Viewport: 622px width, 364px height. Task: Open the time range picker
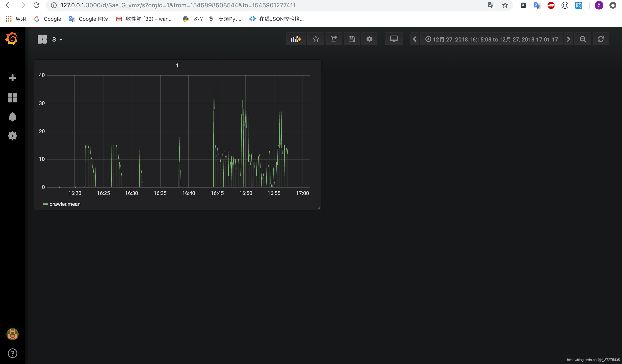click(491, 39)
